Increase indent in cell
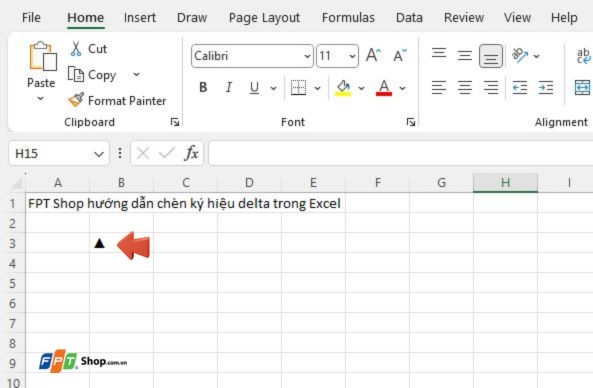This screenshot has height=388, width=593. click(546, 88)
